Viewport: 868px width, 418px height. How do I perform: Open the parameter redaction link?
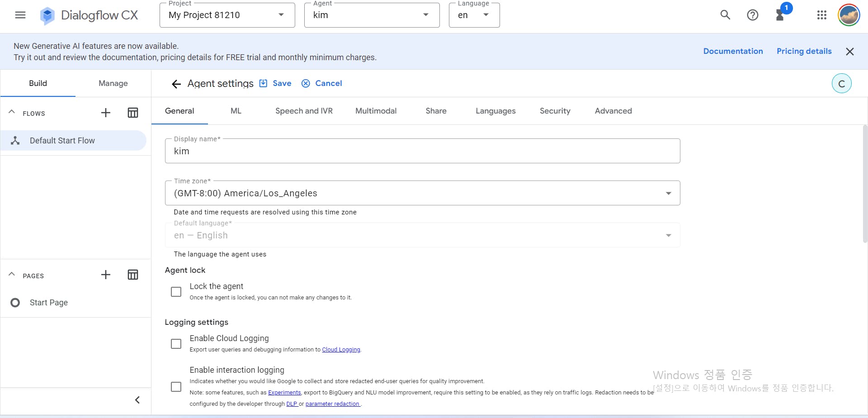333,404
